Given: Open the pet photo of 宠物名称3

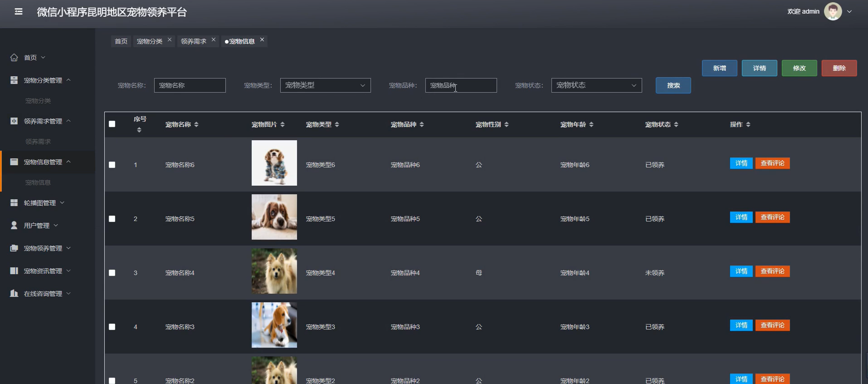Looking at the screenshot, I should click(274, 325).
